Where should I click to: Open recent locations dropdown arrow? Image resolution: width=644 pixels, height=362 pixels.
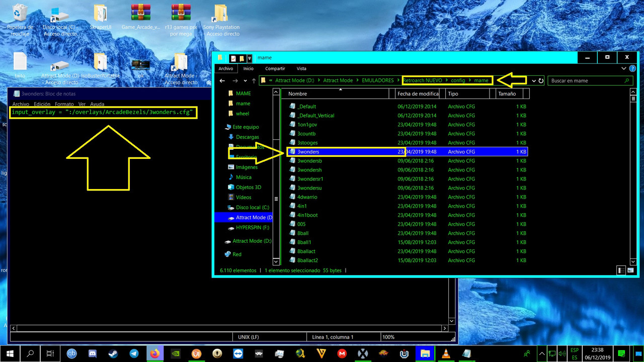[x=246, y=80]
